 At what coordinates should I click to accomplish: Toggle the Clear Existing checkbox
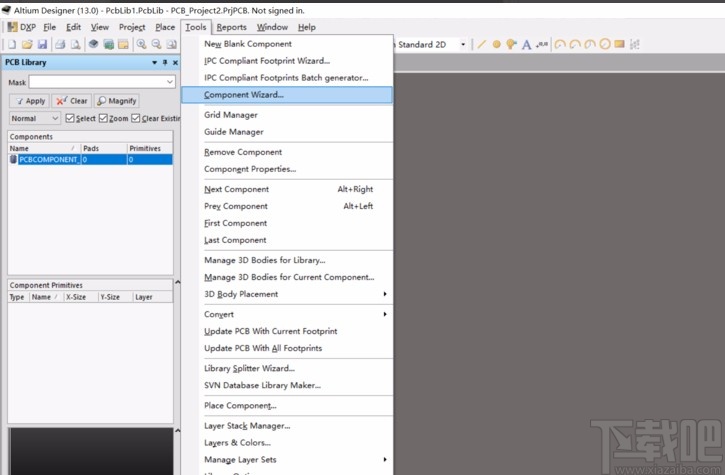136,118
